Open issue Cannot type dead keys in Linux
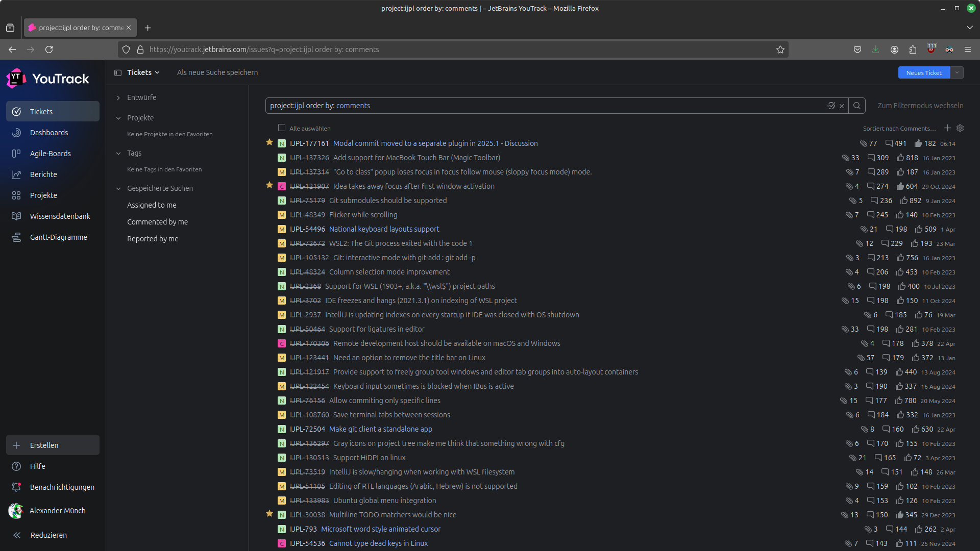The image size is (980, 551). pyautogui.click(x=378, y=543)
